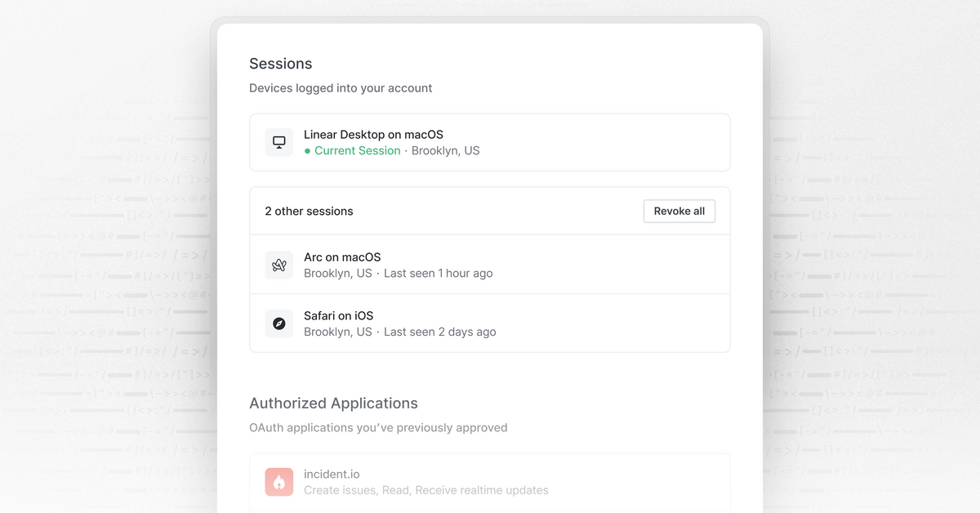The width and height of the screenshot is (980, 513).
Task: Select the Sessions heading
Action: pos(281,63)
